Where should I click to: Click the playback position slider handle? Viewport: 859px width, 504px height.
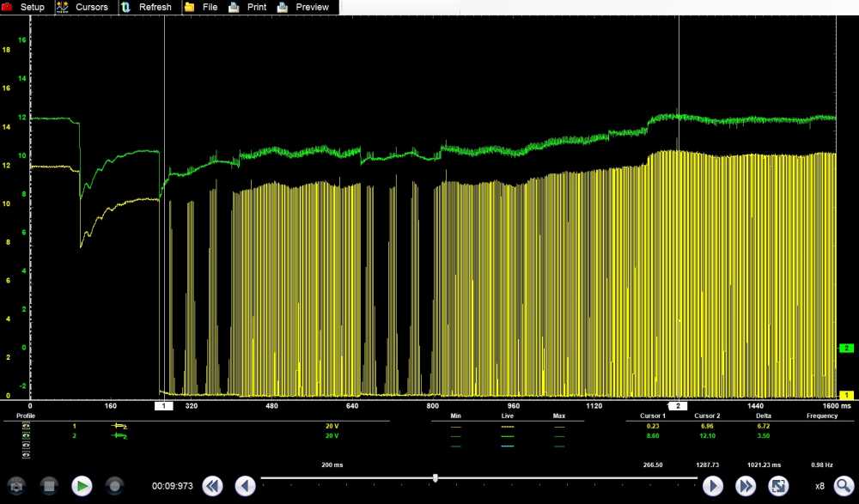[436, 477]
